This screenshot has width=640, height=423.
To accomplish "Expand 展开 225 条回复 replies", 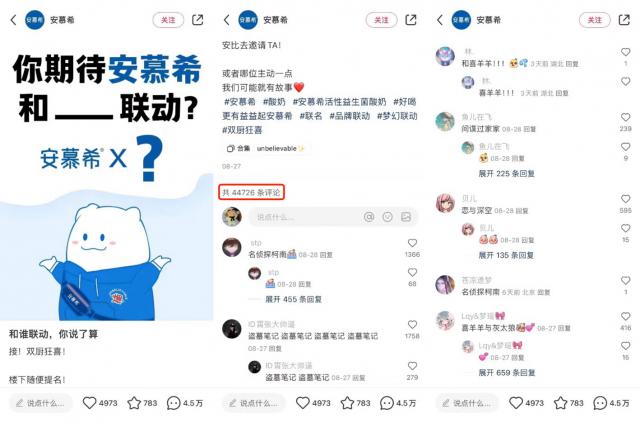I will [x=506, y=174].
